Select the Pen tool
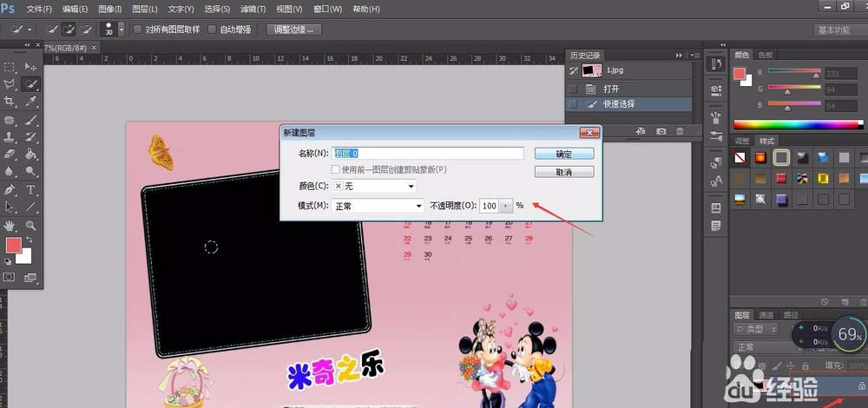Image resolution: width=868 pixels, height=408 pixels. (x=10, y=190)
